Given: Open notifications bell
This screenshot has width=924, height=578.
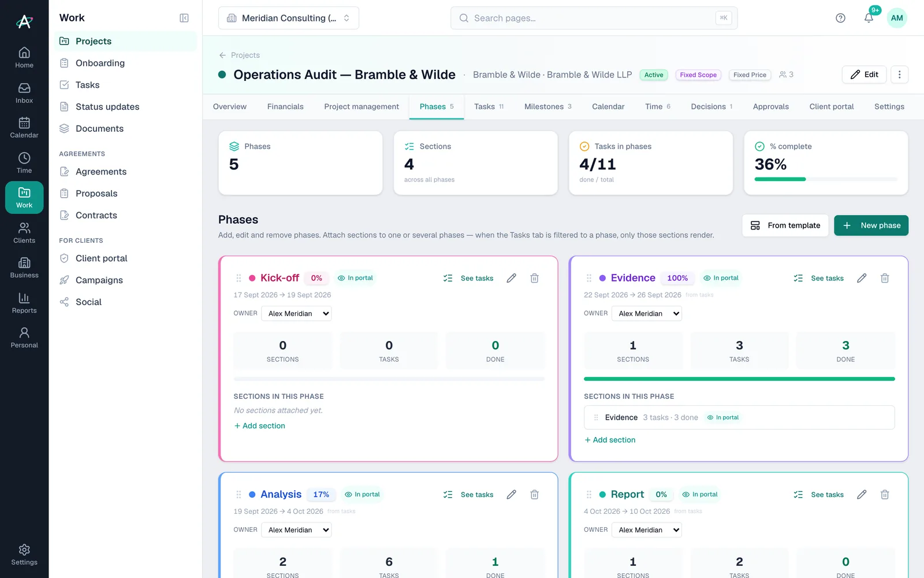Looking at the screenshot, I should click(869, 18).
